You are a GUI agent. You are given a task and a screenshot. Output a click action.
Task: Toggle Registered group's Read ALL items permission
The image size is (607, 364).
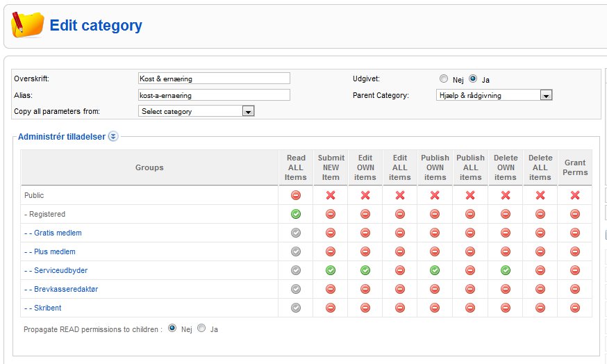click(296, 214)
